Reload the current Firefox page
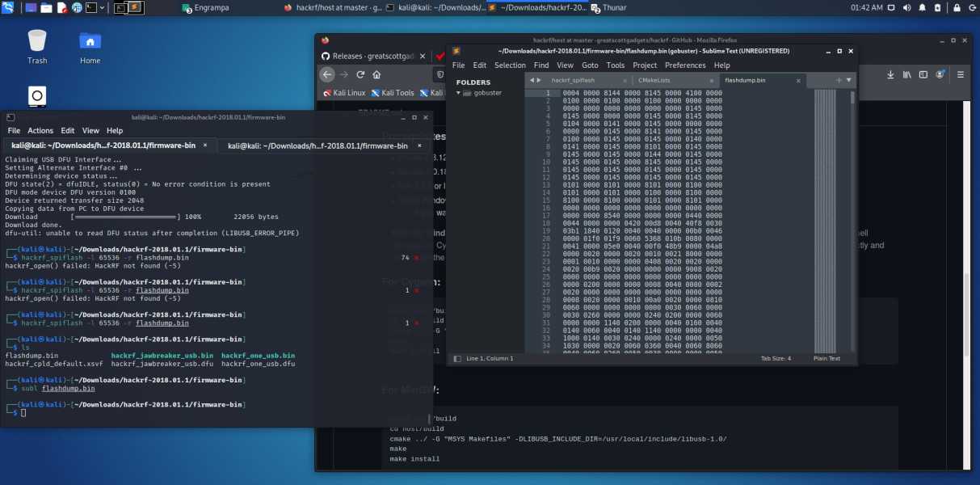Viewport: 980px width, 485px height. 359,74
